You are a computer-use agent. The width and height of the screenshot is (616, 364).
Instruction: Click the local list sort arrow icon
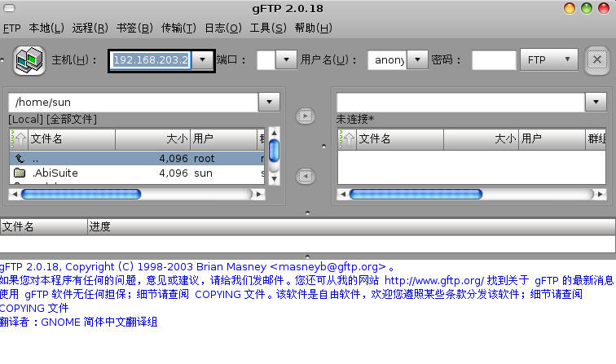19,138
